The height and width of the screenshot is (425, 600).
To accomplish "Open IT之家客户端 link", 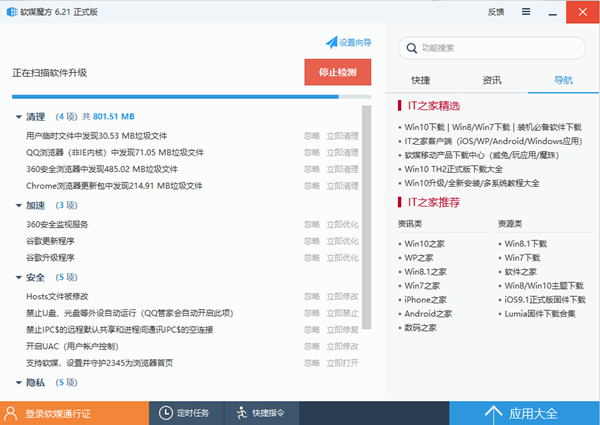I will click(493, 141).
